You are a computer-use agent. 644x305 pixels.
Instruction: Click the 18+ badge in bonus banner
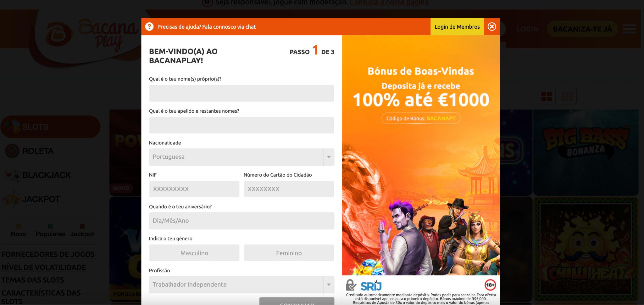(x=490, y=285)
